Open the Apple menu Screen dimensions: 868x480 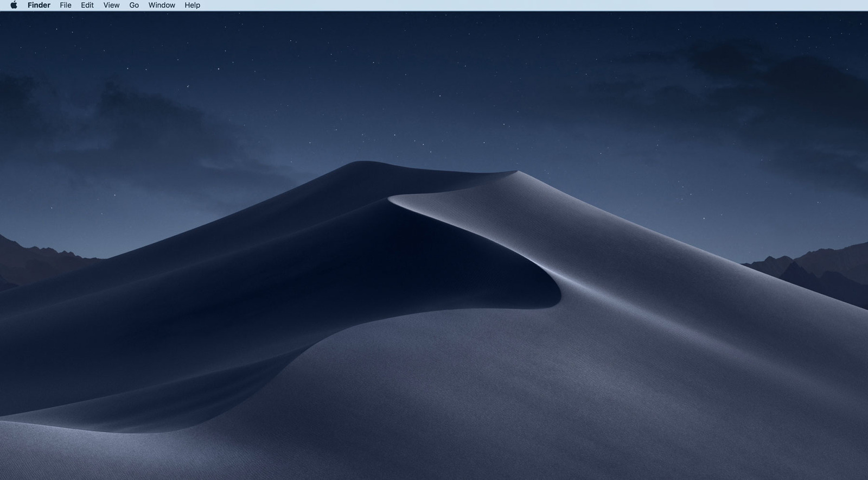coord(14,5)
